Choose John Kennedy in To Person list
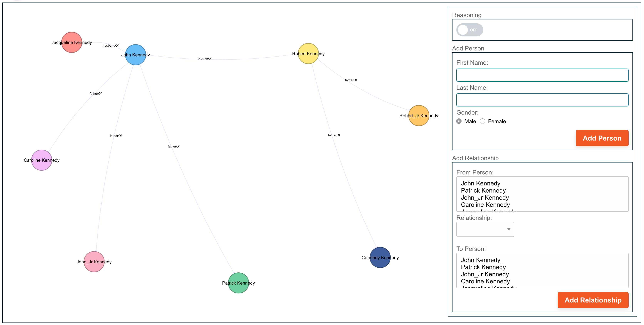 coord(480,260)
